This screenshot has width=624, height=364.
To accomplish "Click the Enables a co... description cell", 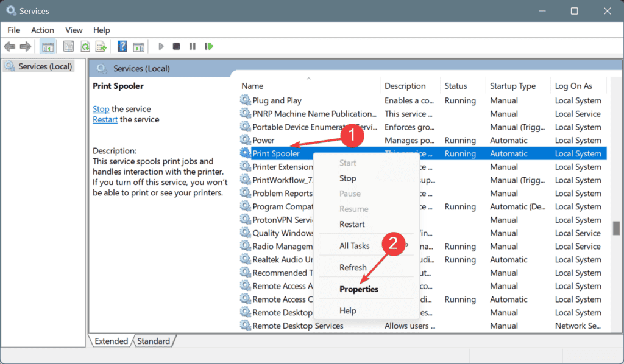I will tap(409, 100).
